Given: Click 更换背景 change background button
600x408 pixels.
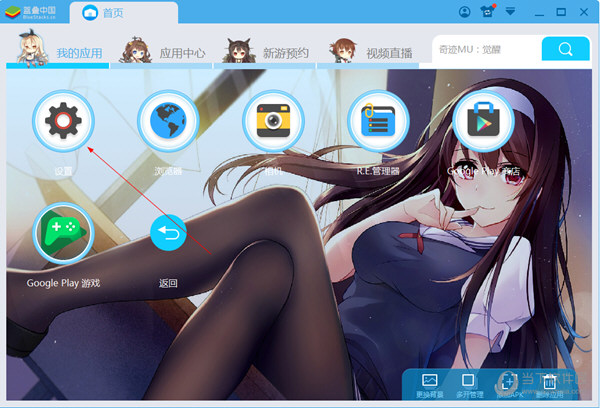Looking at the screenshot, I should 430,386.
